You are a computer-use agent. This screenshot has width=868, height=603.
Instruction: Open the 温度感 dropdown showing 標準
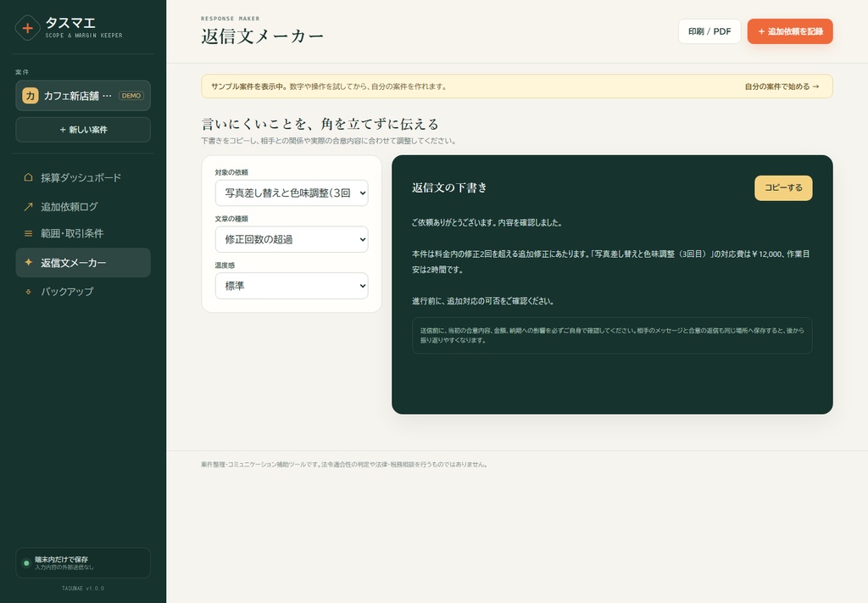[x=292, y=286]
